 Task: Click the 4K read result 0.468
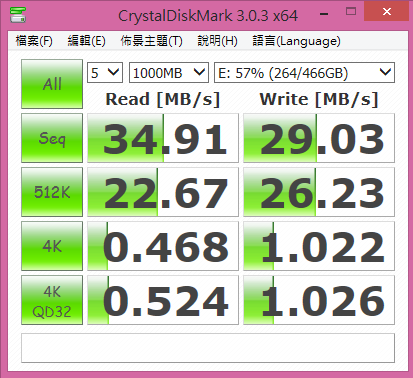[163, 246]
